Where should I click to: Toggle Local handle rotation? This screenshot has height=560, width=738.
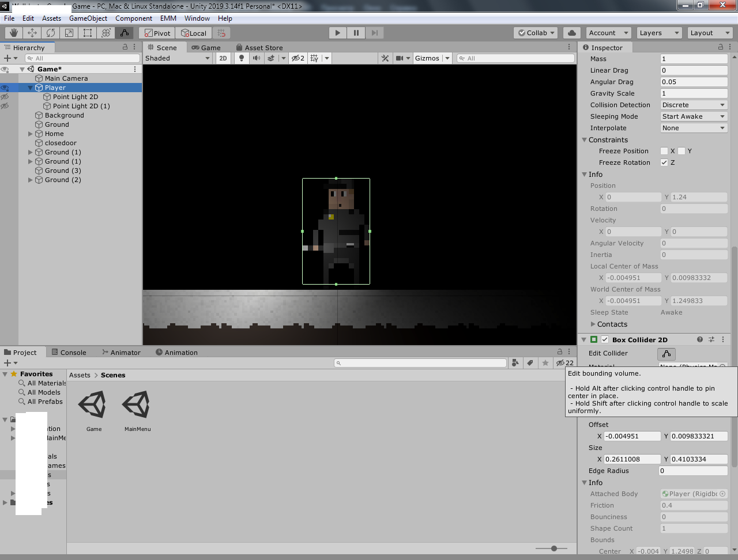(193, 33)
